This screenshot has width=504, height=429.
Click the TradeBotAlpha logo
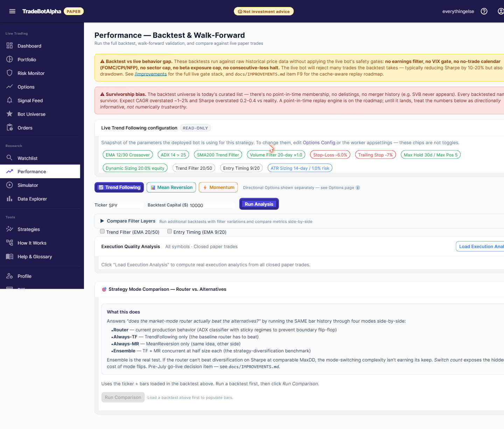click(x=42, y=11)
